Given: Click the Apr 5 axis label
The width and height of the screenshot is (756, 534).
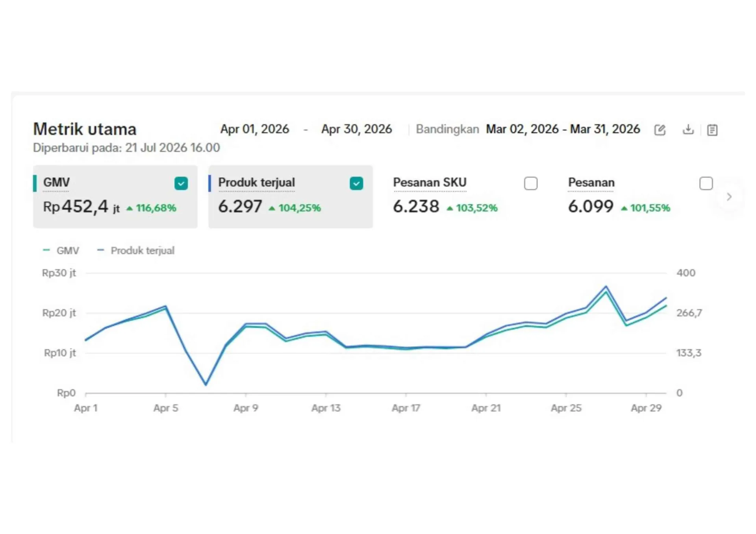Looking at the screenshot, I should 166,408.
